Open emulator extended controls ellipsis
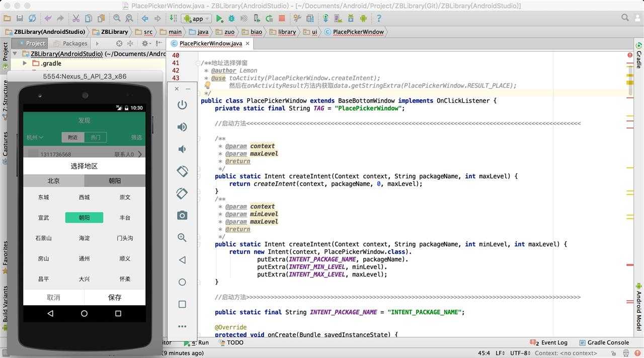 tap(182, 326)
